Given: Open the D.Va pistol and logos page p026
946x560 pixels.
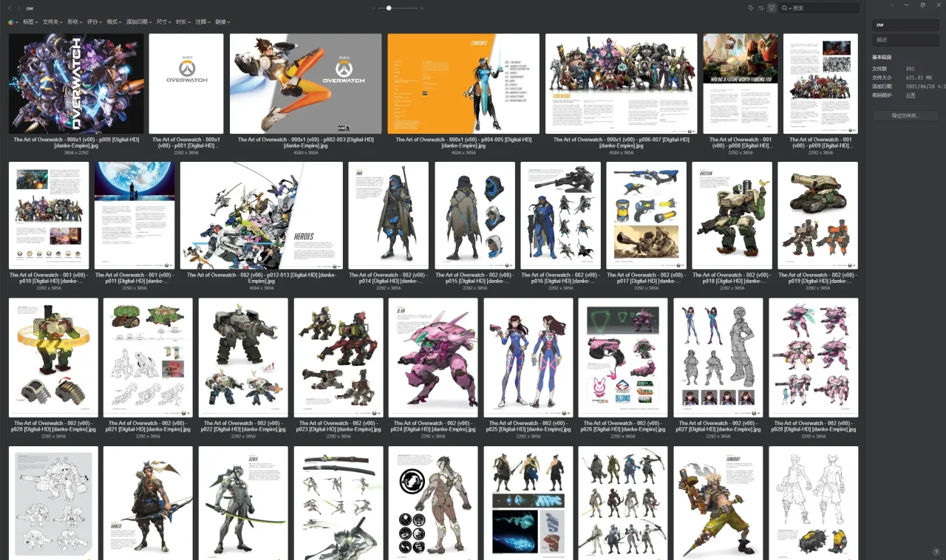Looking at the screenshot, I should click(623, 358).
